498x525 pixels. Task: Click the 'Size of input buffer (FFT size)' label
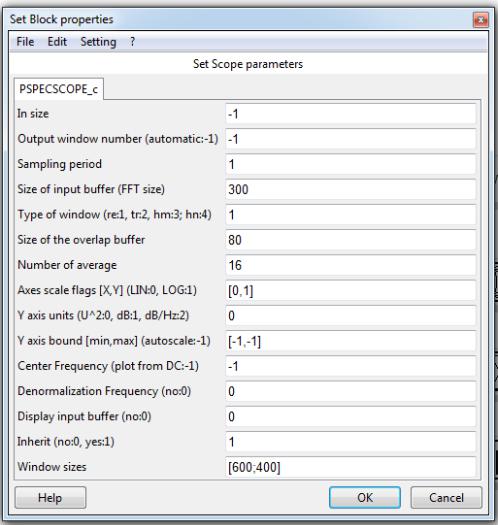(x=91, y=190)
